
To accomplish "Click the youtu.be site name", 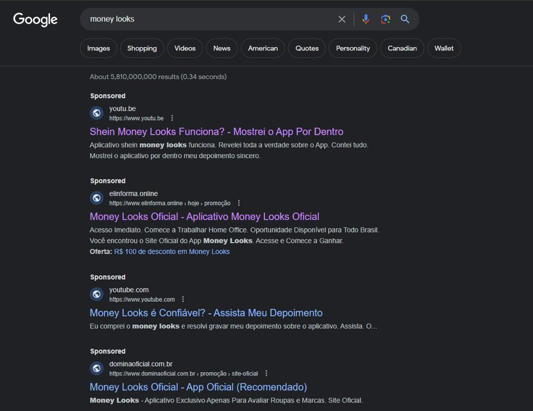I will (122, 109).
